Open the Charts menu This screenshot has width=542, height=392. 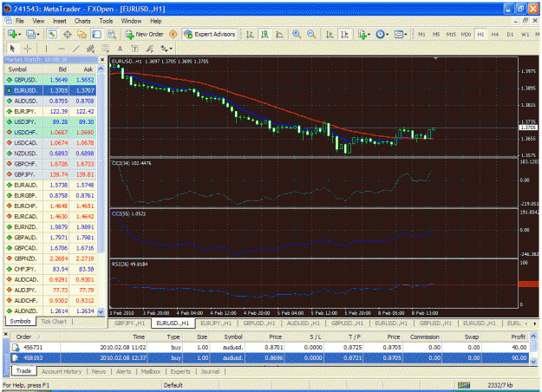point(82,21)
